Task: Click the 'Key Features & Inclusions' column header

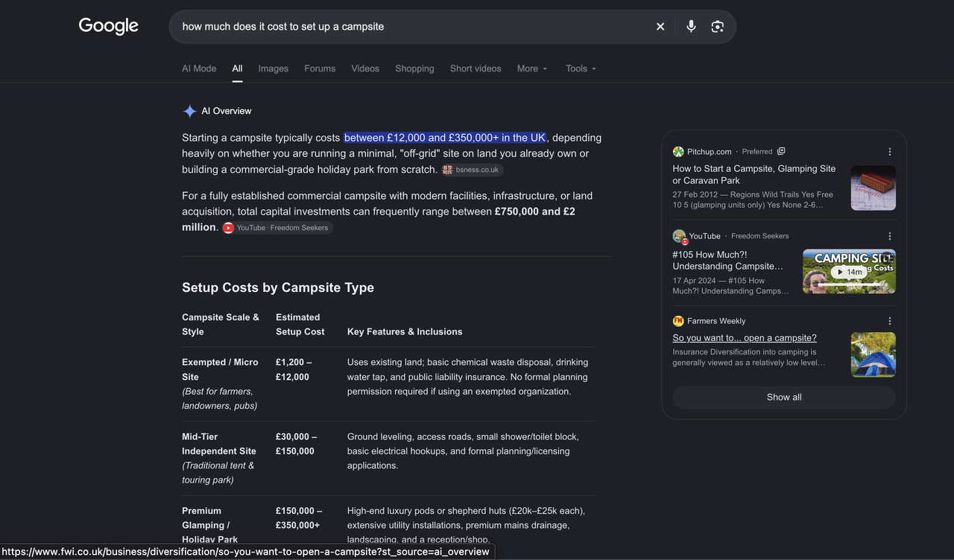Action: coord(405,332)
